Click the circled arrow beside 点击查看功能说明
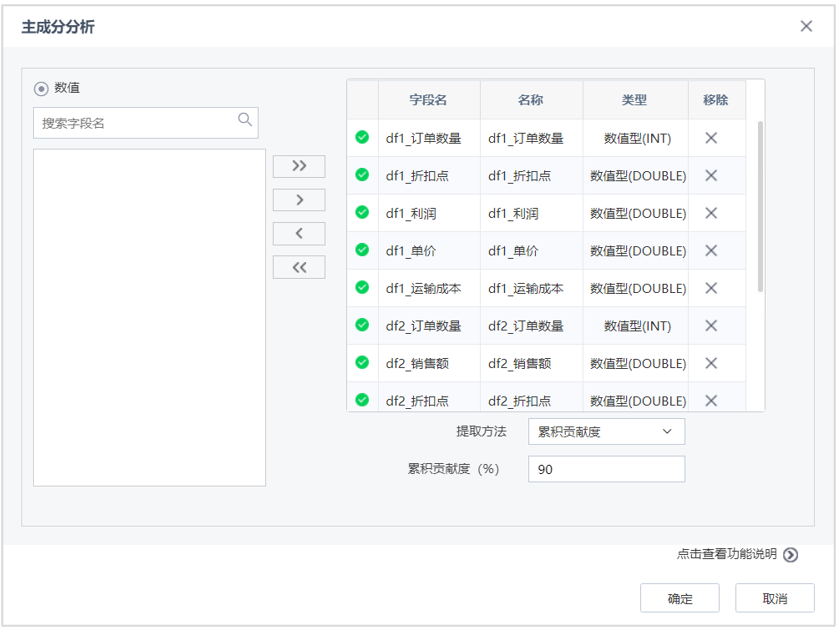 pyautogui.click(x=790, y=552)
